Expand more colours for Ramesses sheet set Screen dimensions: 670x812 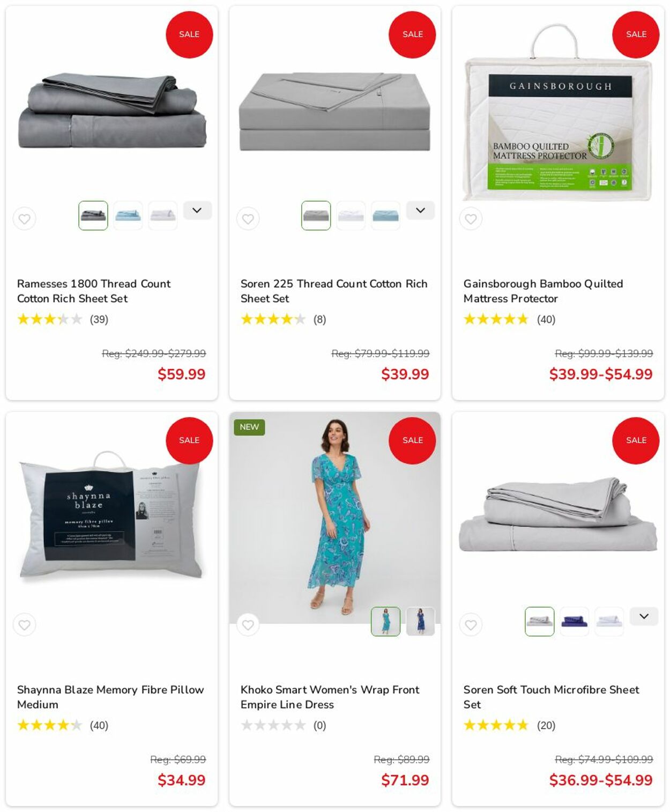click(x=197, y=210)
